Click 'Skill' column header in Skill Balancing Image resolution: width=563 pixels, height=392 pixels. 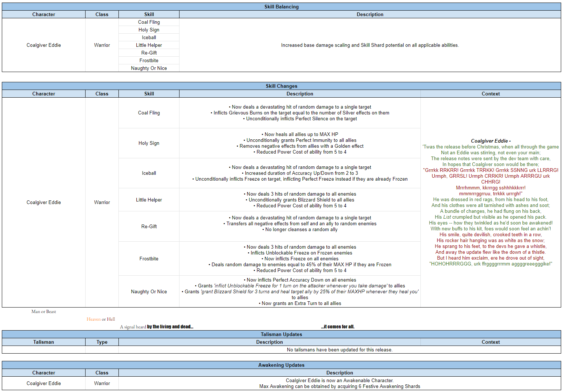(x=149, y=14)
